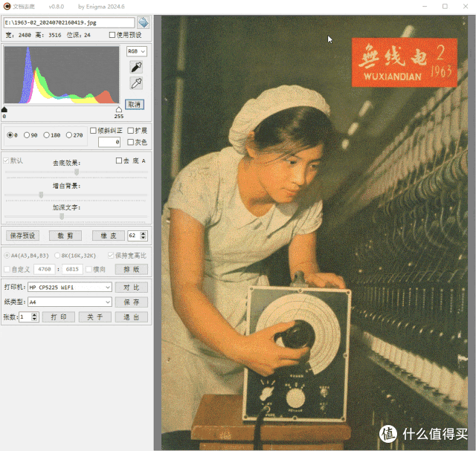Image resolution: width=476 pixels, height=451 pixels.
Task: Select the white point eyedropper tool
Action: pos(136,82)
